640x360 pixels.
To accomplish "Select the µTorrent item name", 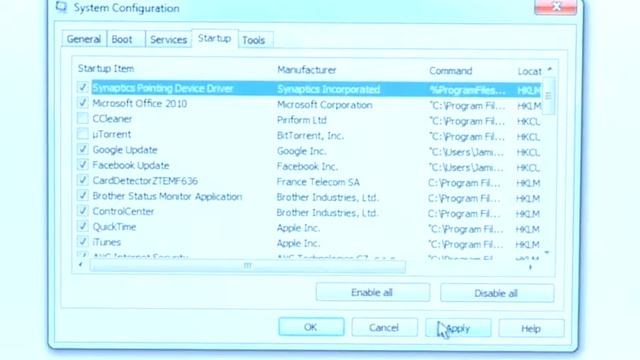I will pos(111,135).
